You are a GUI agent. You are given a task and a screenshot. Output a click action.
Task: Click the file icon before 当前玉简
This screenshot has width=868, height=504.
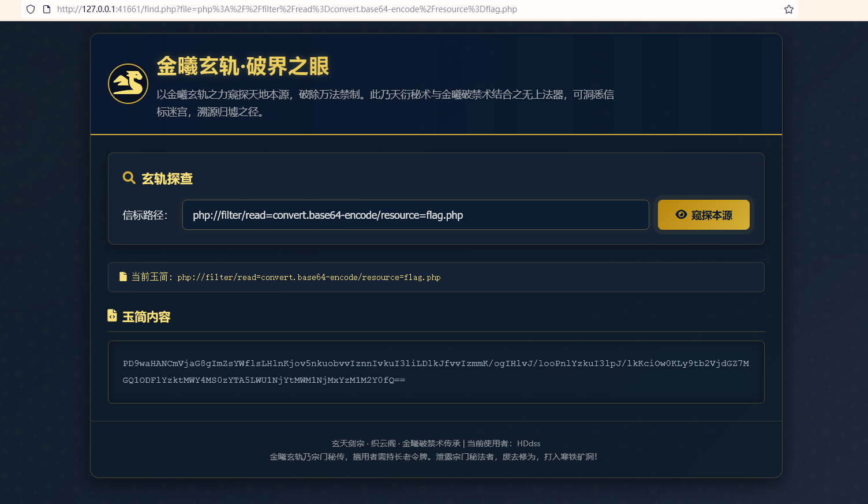click(123, 277)
